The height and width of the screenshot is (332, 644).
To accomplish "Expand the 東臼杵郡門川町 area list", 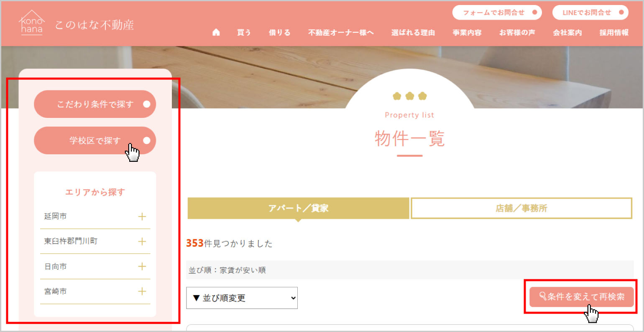I will (143, 241).
